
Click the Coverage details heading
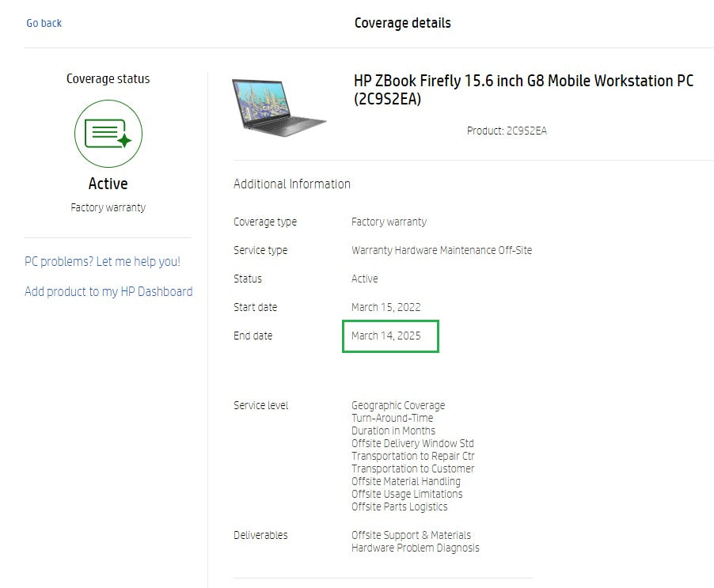[x=403, y=23]
